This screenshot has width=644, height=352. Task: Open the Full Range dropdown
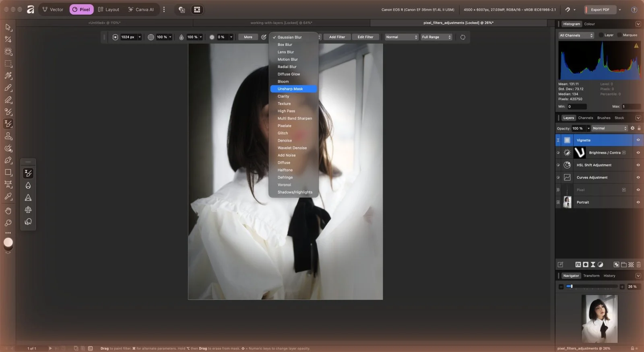tap(436, 37)
